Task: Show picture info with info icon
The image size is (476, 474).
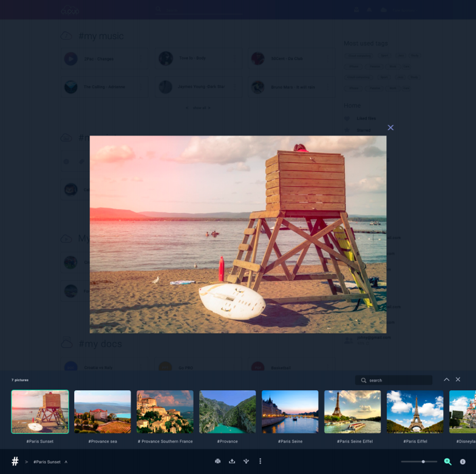Action: 463,461
